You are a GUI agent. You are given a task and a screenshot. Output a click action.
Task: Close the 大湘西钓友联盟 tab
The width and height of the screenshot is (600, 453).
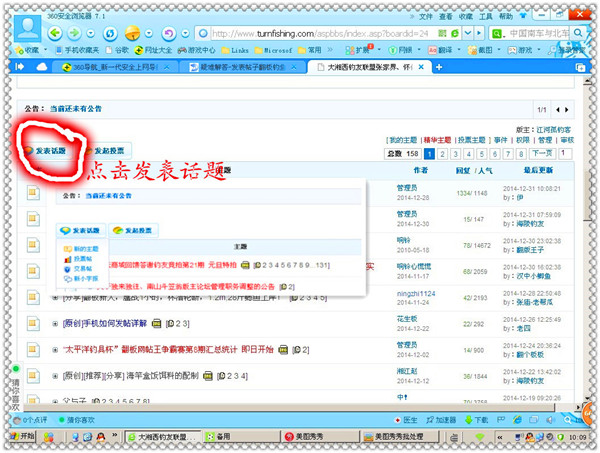click(x=421, y=67)
